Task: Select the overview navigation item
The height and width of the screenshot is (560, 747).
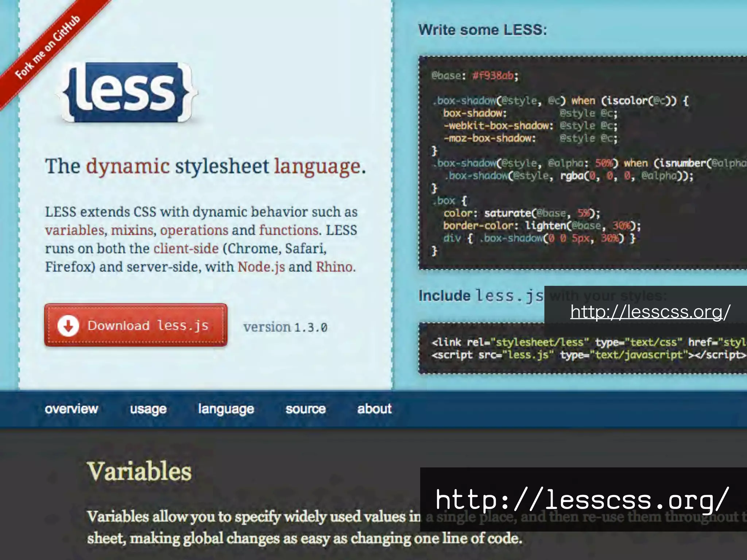Action: (x=71, y=409)
